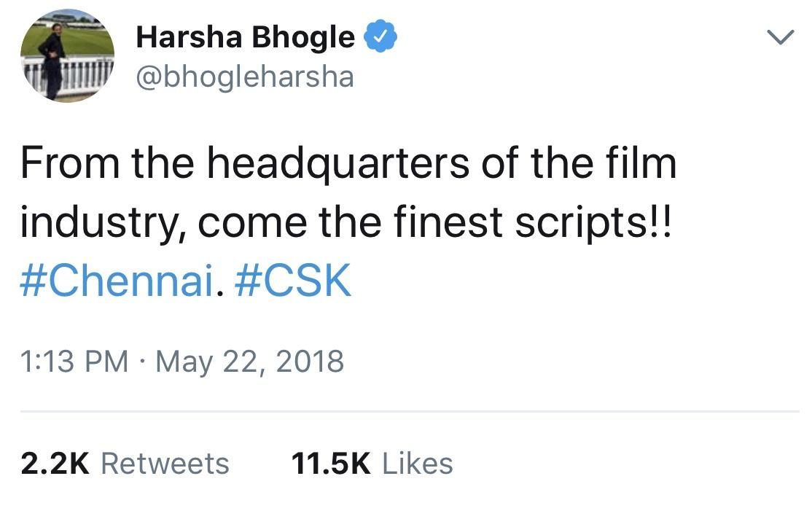
Task: Show who retweeted via the Retweets label
Action: tap(165, 463)
